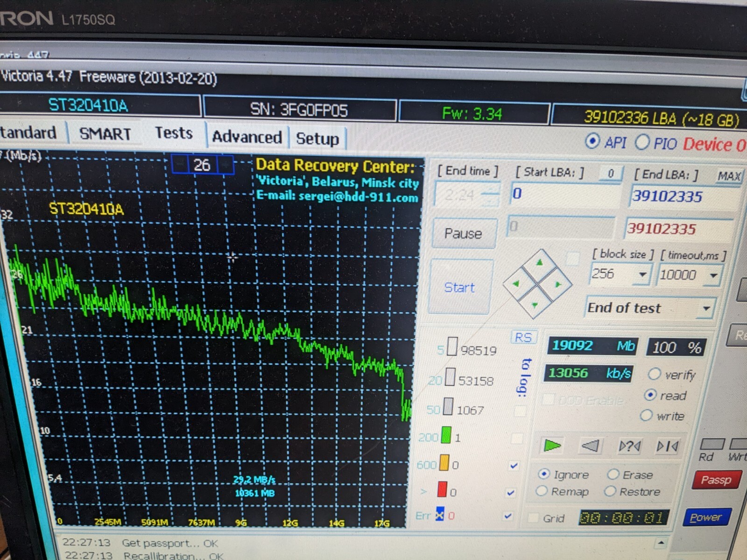Viewport: 747px width, 560px height.
Task: Click the red Passp button
Action: 716,480
